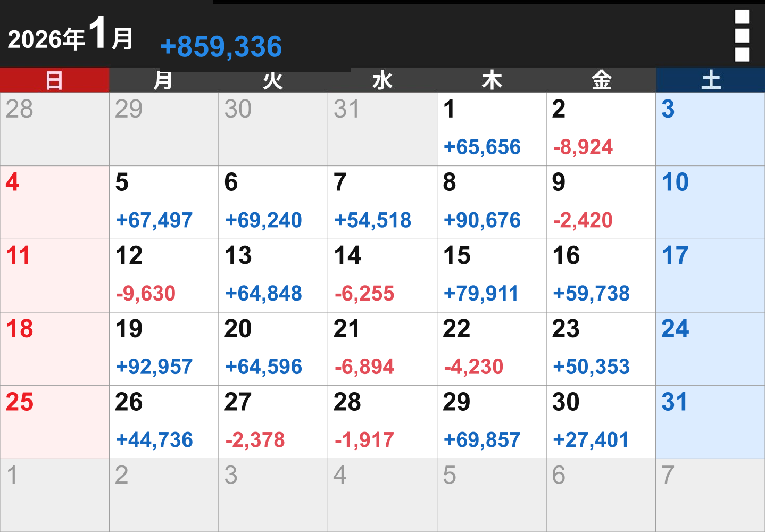Open January 22 showing -4,230
765x532 pixels.
click(492, 349)
